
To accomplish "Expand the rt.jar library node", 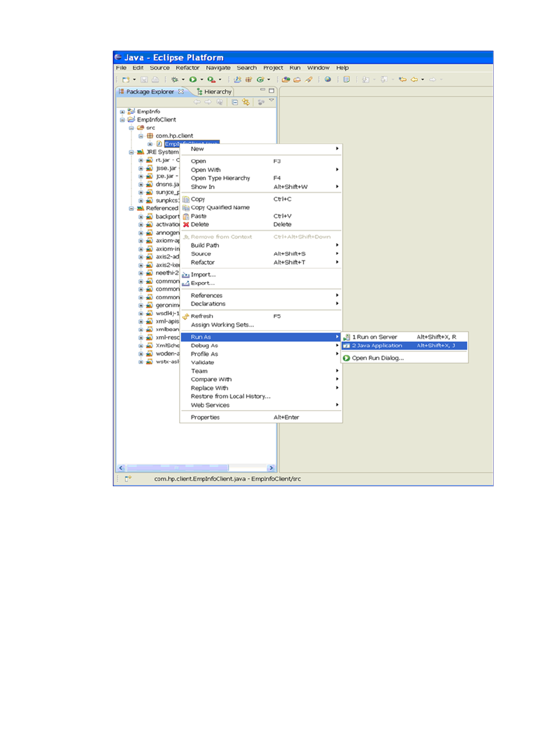I will click(141, 160).
